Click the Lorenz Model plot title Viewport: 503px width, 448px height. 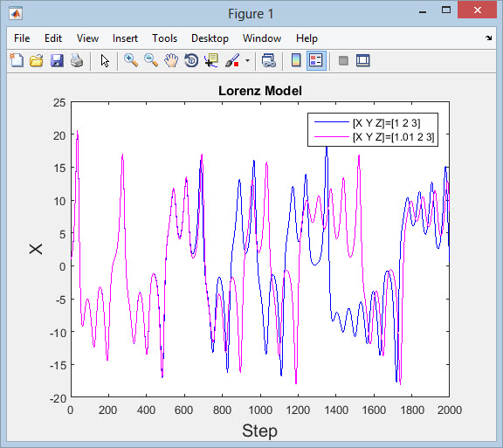pos(260,91)
